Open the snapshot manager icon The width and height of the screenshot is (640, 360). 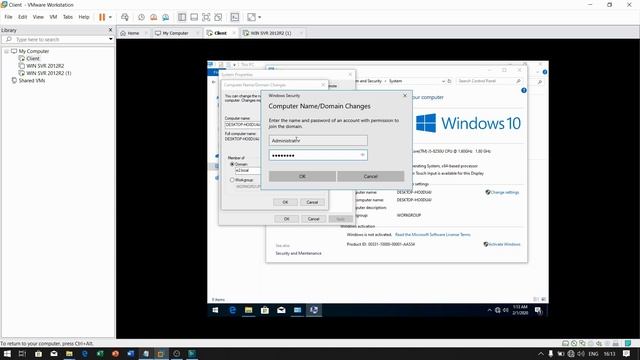tap(166, 17)
